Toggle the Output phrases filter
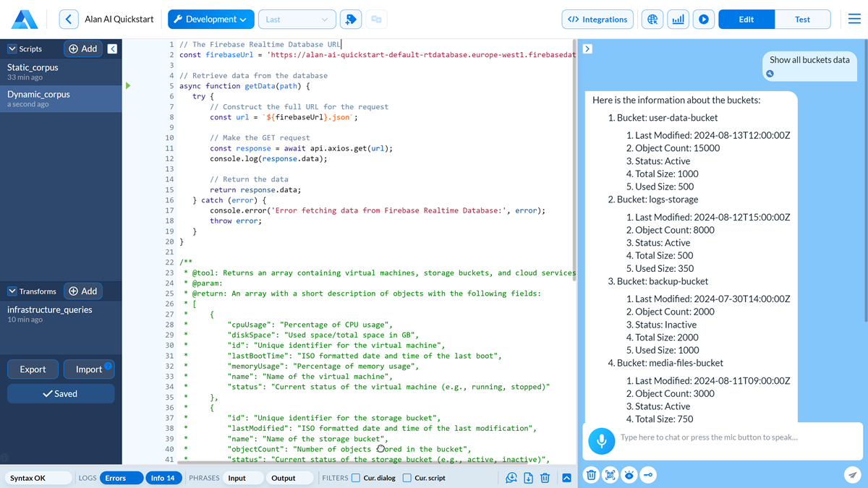Screen dimensions: 868x488 point(289,478)
